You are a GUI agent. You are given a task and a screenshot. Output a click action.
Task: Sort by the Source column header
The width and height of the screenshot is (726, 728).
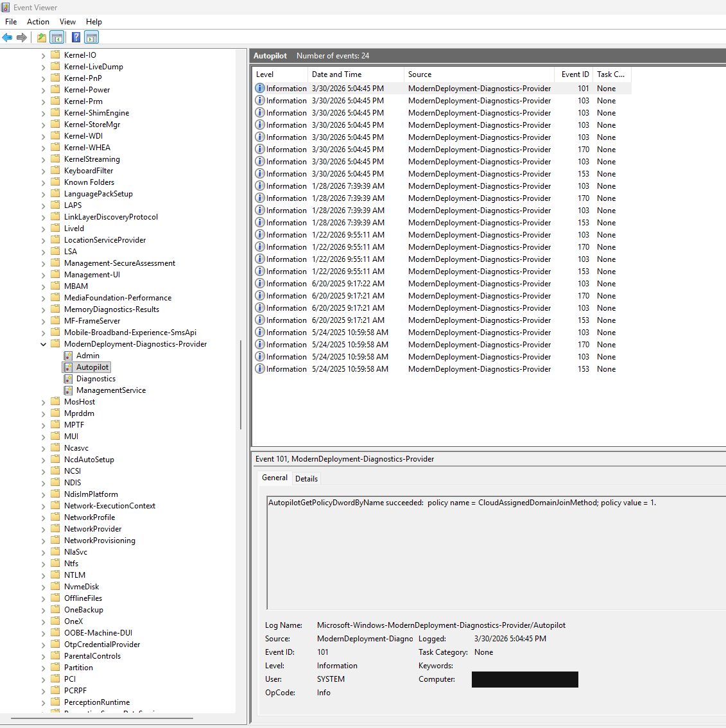point(479,74)
